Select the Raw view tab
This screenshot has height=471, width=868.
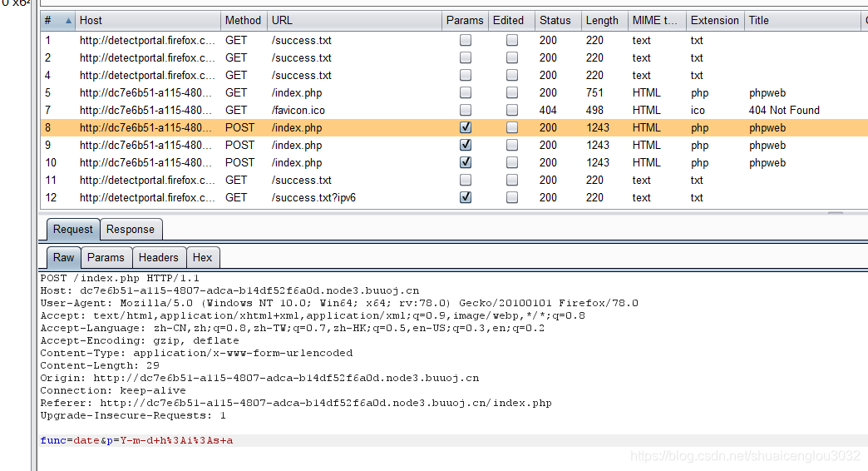(64, 258)
